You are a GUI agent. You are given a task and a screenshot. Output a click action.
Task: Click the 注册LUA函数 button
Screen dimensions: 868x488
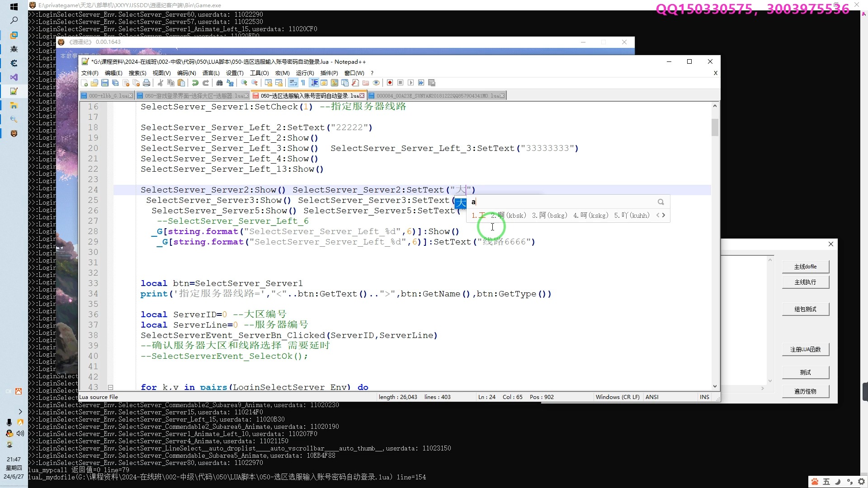(805, 349)
